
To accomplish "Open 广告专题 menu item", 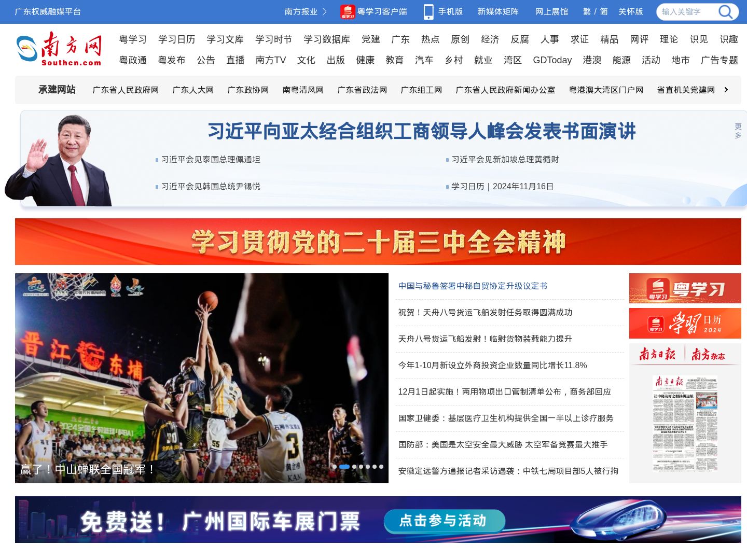I will click(719, 60).
